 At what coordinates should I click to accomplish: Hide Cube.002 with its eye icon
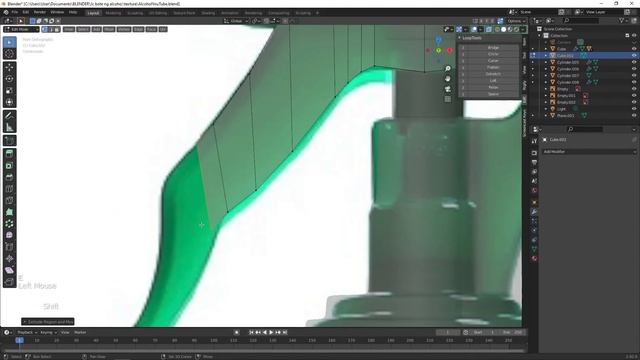click(634, 56)
